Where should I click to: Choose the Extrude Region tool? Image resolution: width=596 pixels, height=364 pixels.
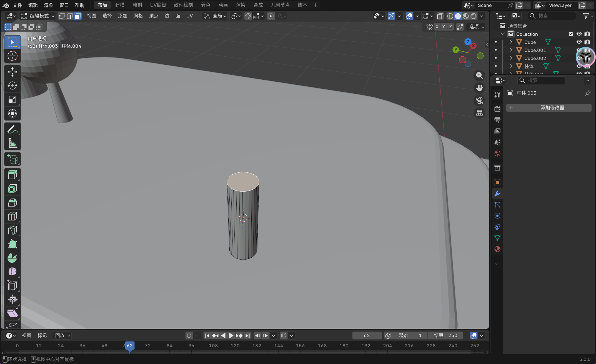click(x=12, y=175)
